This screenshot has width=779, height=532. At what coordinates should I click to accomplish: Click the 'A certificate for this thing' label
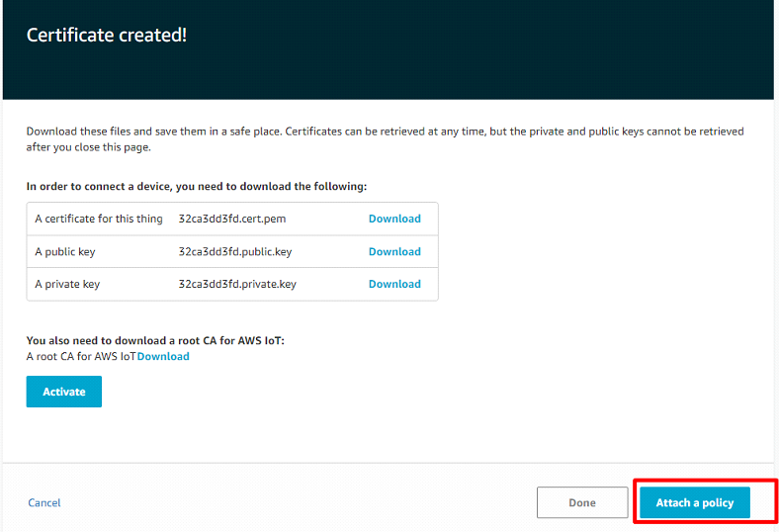[x=99, y=219]
